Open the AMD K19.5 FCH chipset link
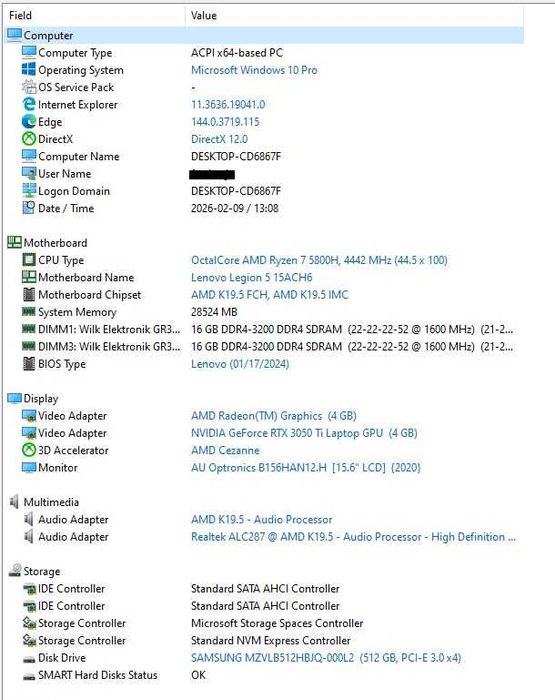The height and width of the screenshot is (700, 555). (269, 295)
